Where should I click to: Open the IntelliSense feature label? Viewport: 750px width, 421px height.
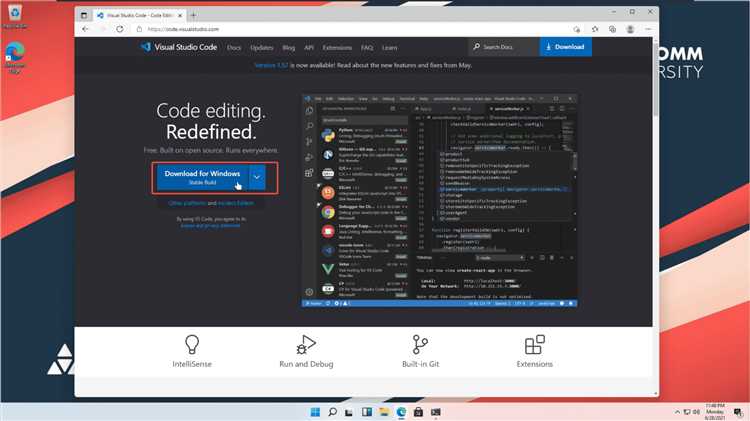pyautogui.click(x=192, y=364)
